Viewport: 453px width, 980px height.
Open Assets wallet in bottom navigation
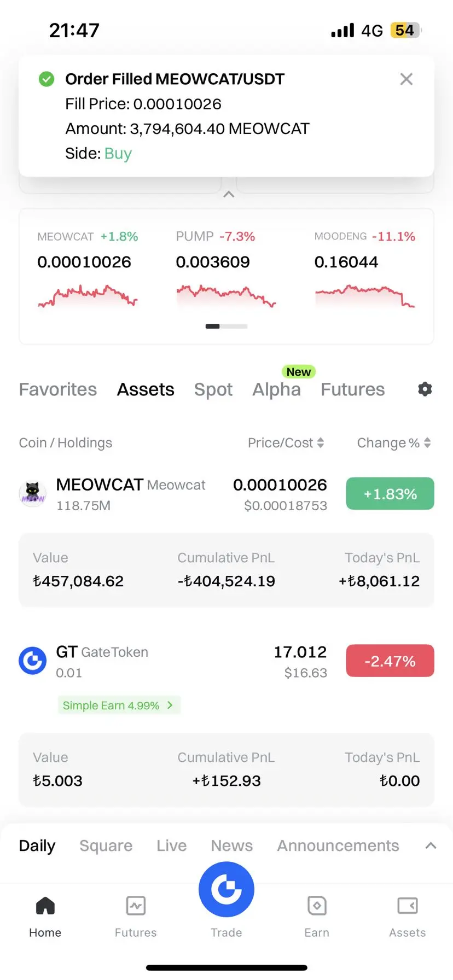408,917
